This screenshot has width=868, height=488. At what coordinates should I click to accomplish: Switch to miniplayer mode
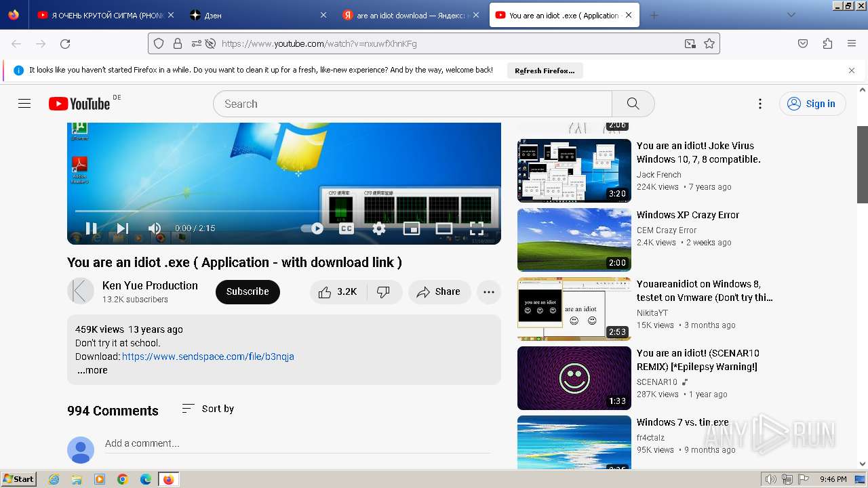point(412,228)
